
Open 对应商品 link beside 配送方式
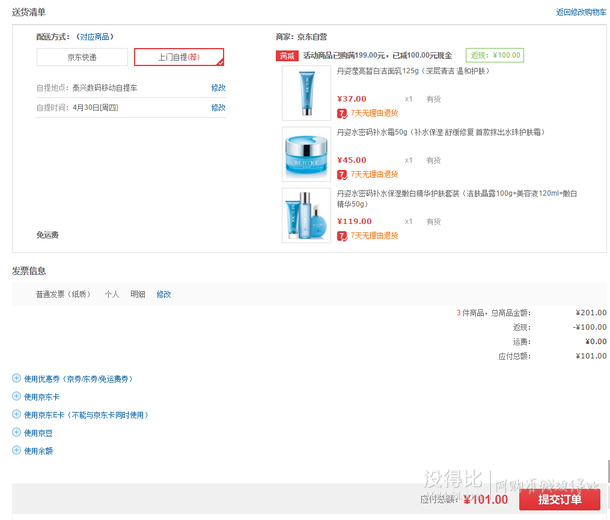click(x=95, y=37)
